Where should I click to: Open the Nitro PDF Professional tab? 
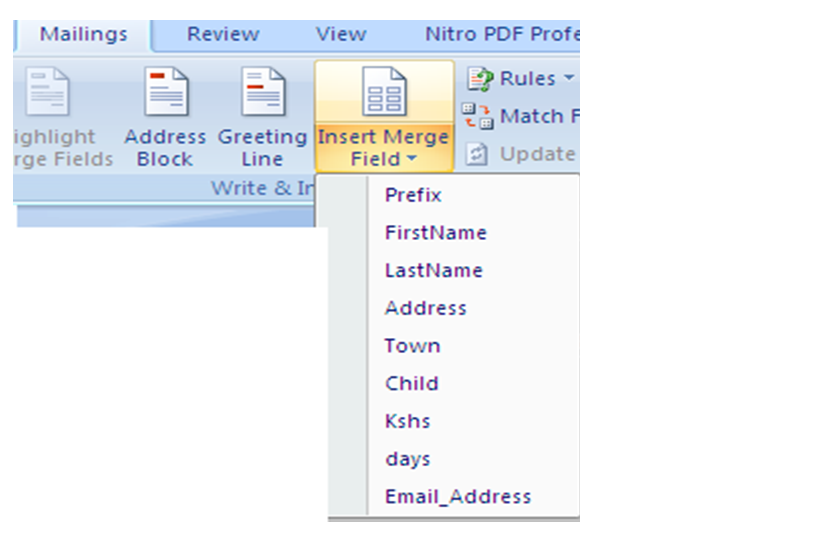click(500, 34)
